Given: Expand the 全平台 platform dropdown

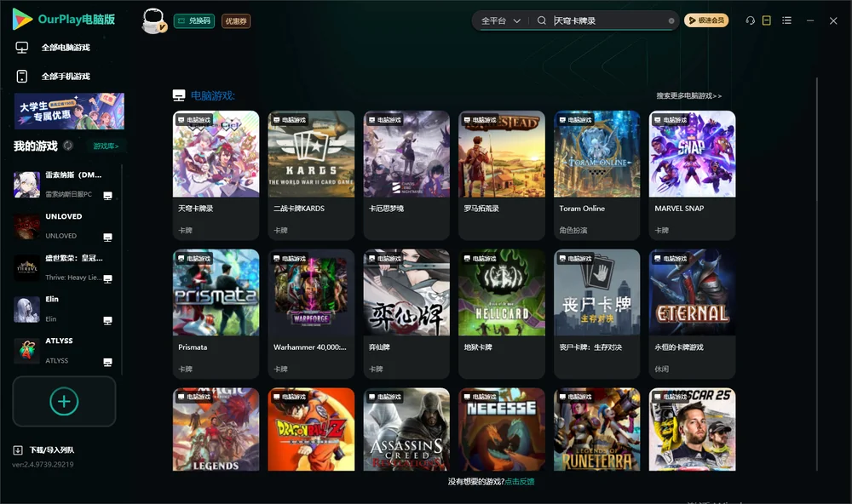Looking at the screenshot, I should click(500, 20).
